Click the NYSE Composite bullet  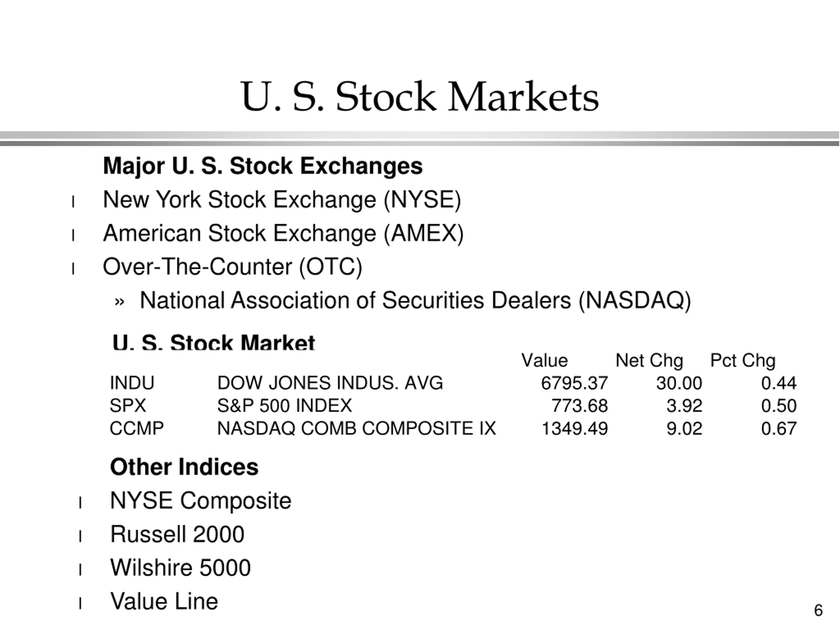pos(200,501)
